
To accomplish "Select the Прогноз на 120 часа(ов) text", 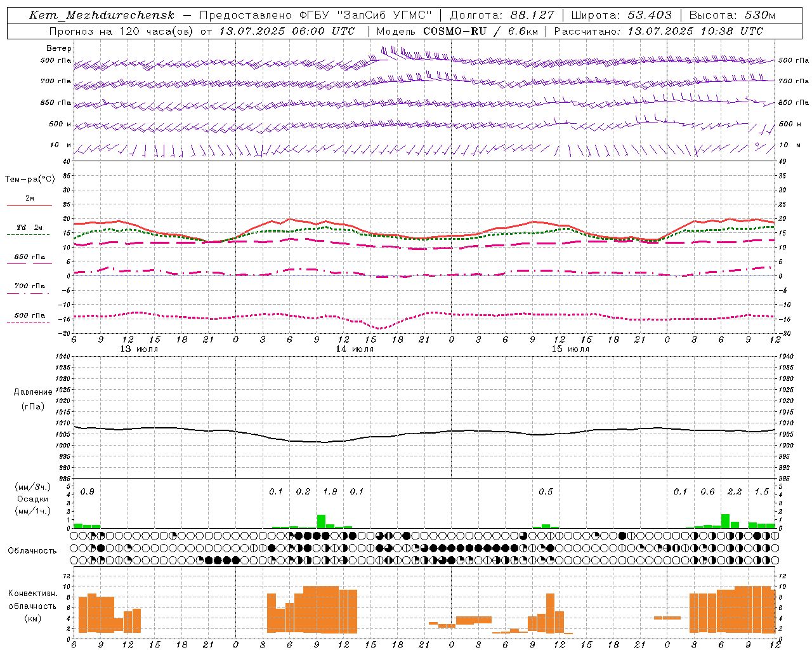I will tap(122, 31).
